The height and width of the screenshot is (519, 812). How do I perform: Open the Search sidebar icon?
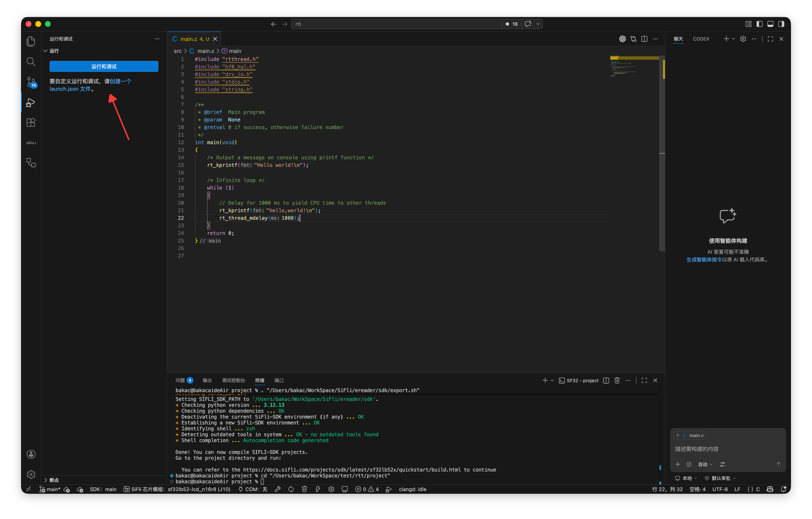31,62
